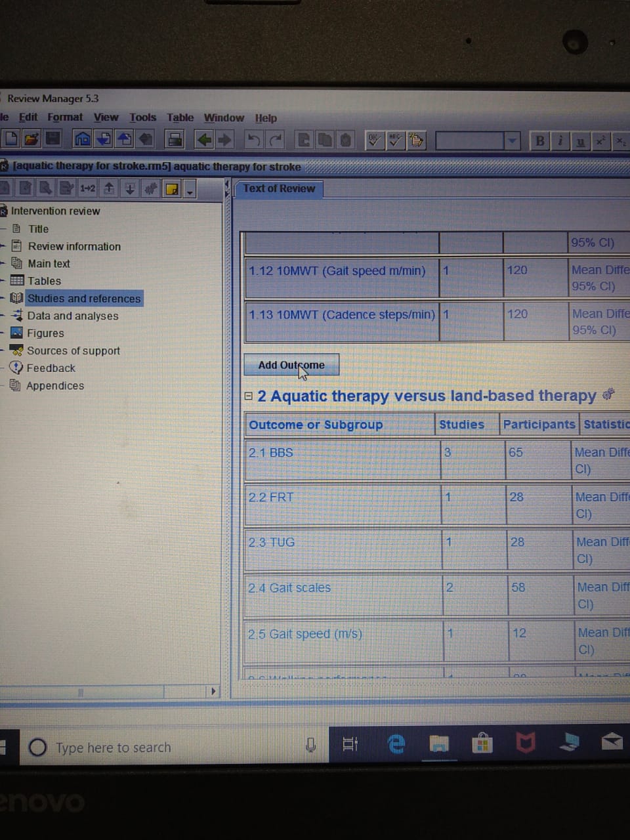The height and width of the screenshot is (840, 630).
Task: Apply underline with the U button
Action: point(580,141)
